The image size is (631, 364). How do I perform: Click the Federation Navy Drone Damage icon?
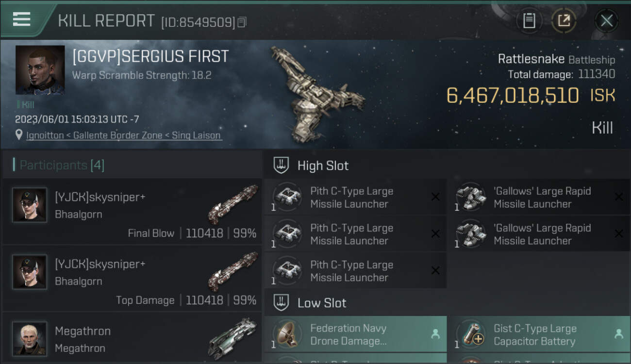pyautogui.click(x=287, y=334)
